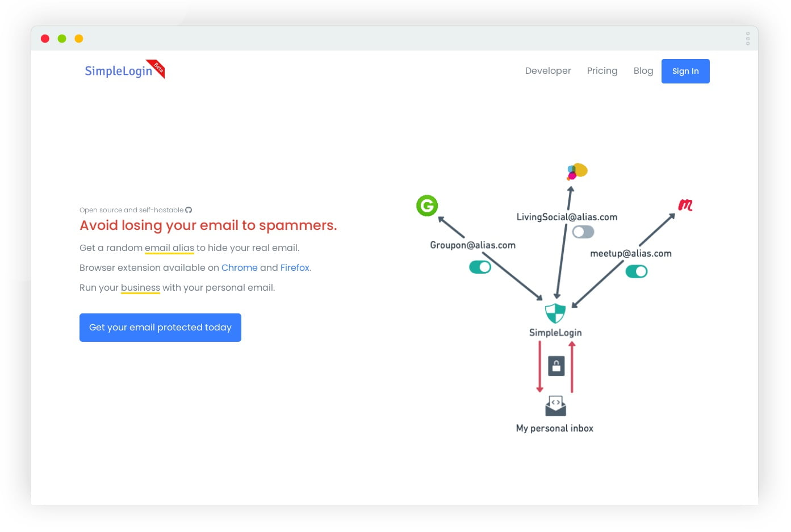Enable the LivingSocial alias switch
This screenshot has height=532, width=791.
583,232
